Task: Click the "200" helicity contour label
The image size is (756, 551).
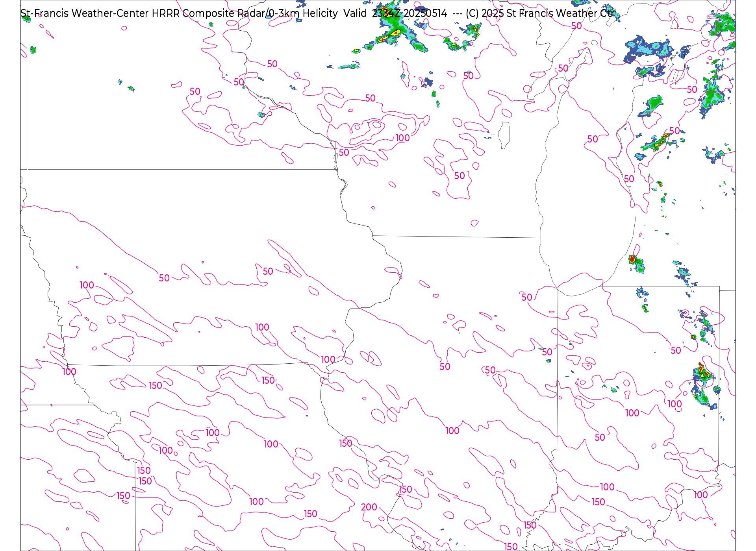Action: click(x=369, y=507)
